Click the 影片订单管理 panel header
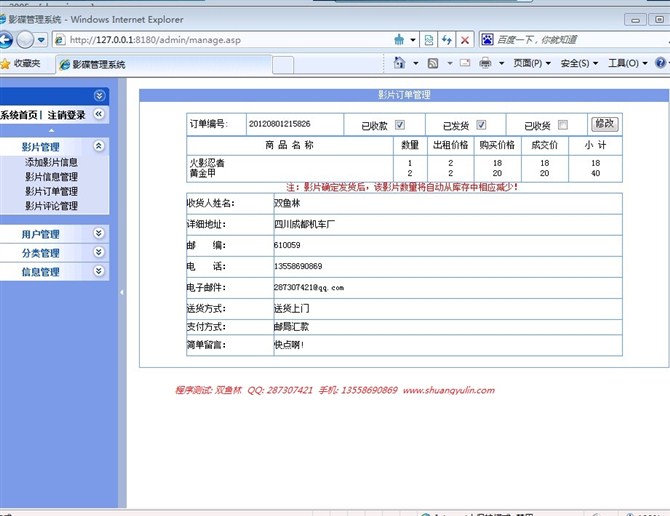Image resolution: width=670 pixels, height=516 pixels. pos(404,95)
